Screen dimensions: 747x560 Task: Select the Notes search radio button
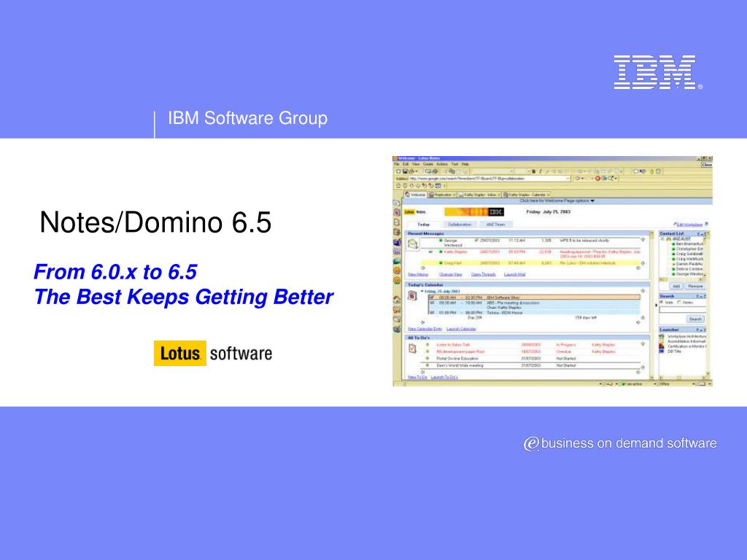click(x=679, y=302)
